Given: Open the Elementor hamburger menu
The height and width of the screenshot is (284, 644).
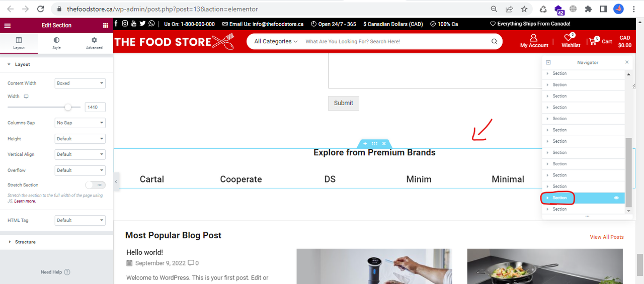Looking at the screenshot, I should pos(7,25).
